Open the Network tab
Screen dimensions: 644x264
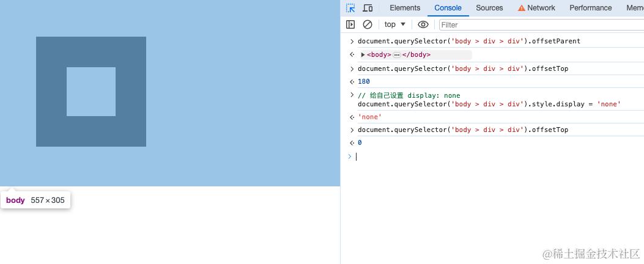tap(536, 8)
